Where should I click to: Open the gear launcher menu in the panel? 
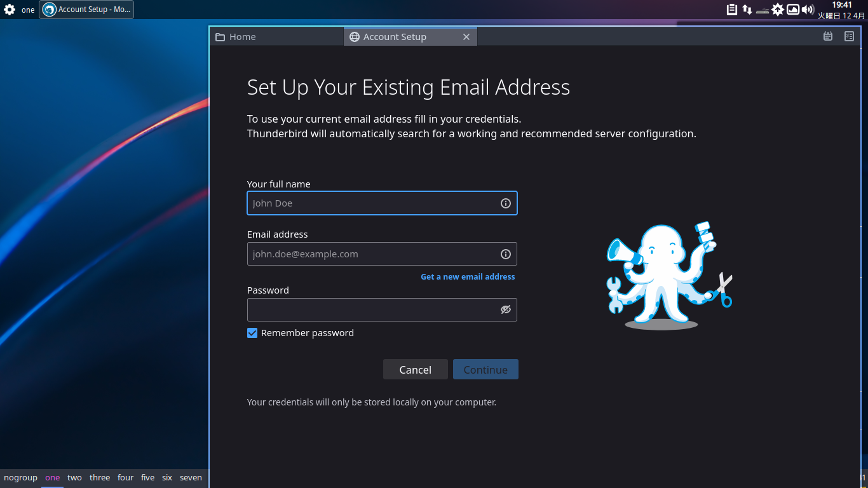coord(10,10)
